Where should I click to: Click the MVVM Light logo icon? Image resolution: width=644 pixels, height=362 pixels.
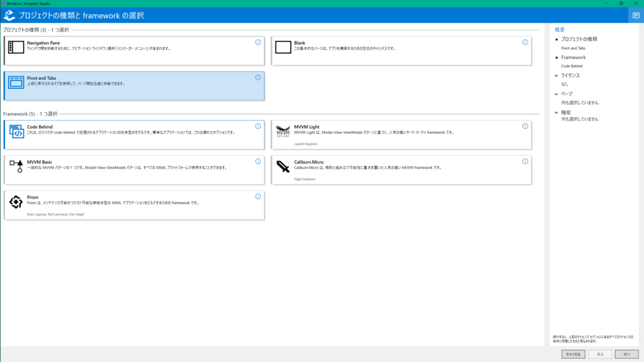click(x=283, y=131)
